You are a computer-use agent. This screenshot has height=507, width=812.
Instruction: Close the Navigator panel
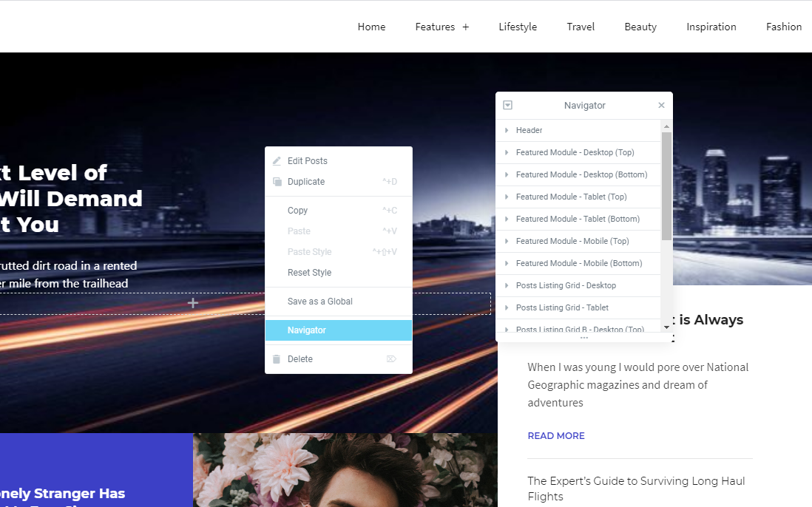click(661, 105)
